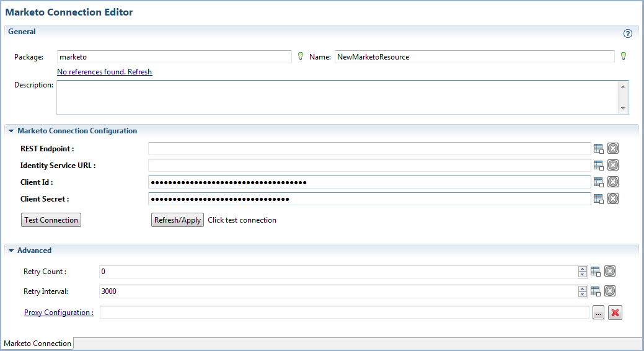This screenshot has width=644, height=351.
Task: Clear the REST Endpoint value icon
Action: click(x=613, y=148)
